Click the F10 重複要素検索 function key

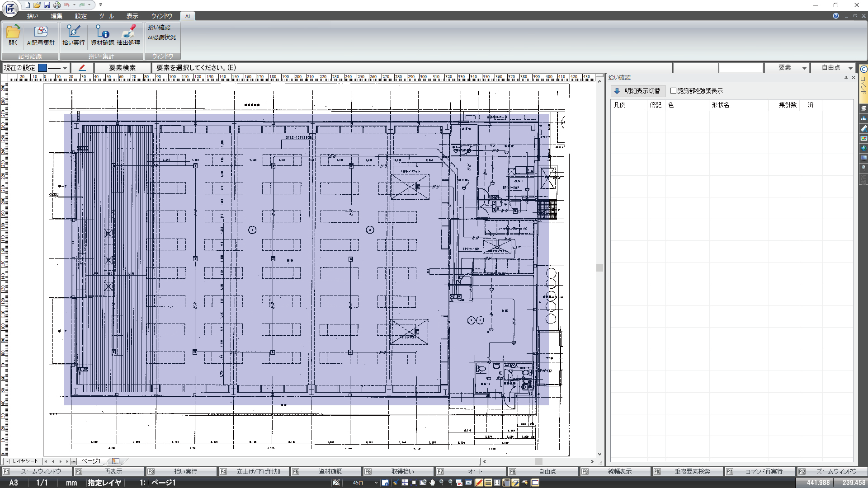[687, 471]
